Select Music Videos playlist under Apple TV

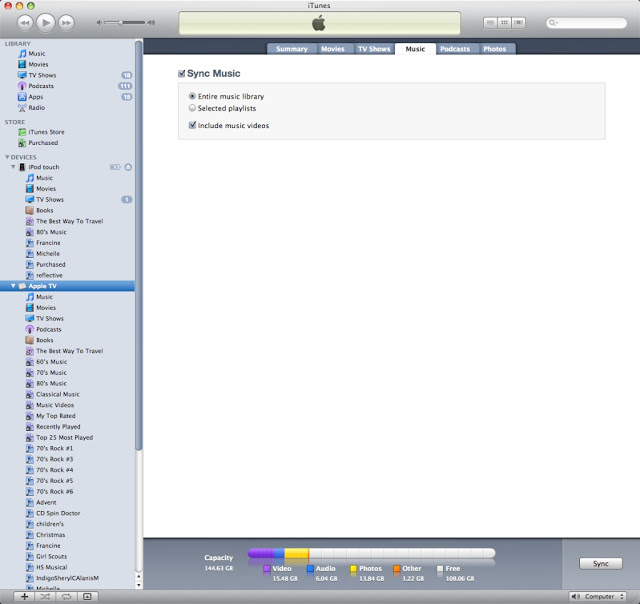(x=55, y=405)
